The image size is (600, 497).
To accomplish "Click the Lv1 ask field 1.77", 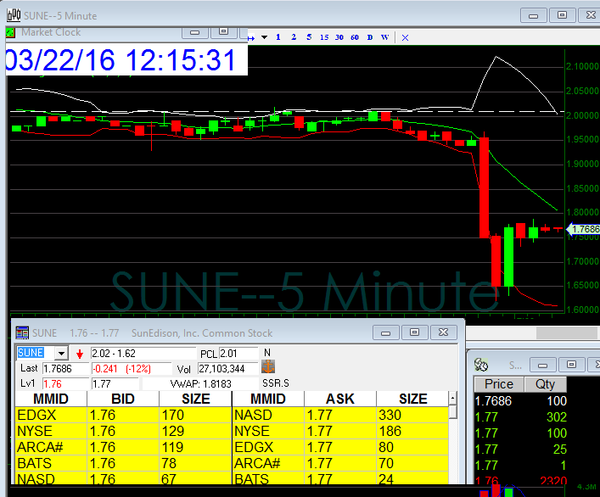I will pyautogui.click(x=115, y=384).
